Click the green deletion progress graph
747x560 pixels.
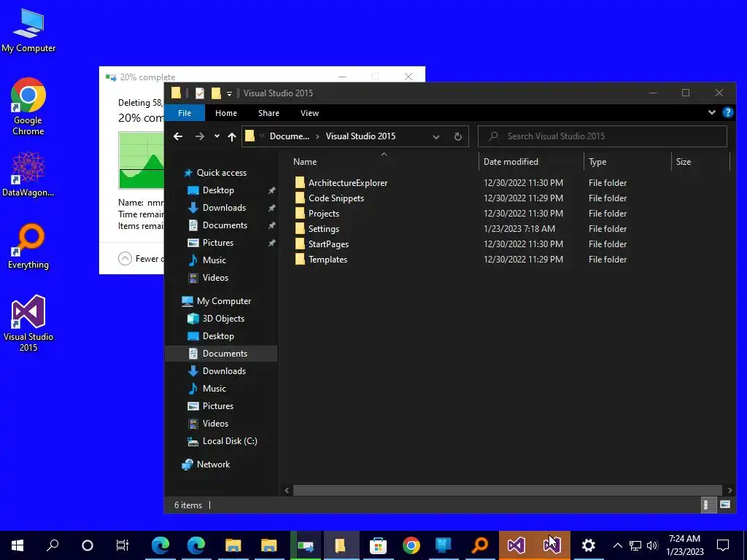pos(141,160)
